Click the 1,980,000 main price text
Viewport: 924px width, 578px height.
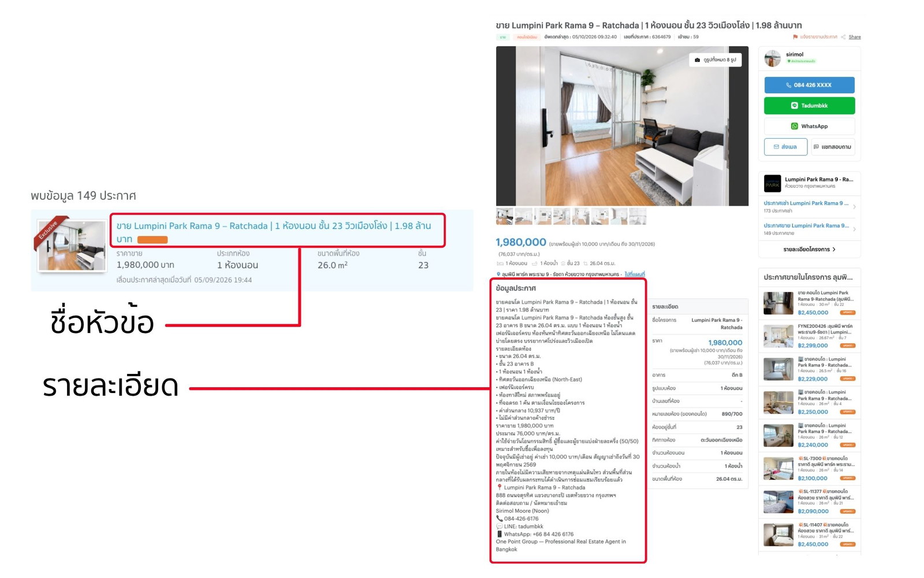521,242
